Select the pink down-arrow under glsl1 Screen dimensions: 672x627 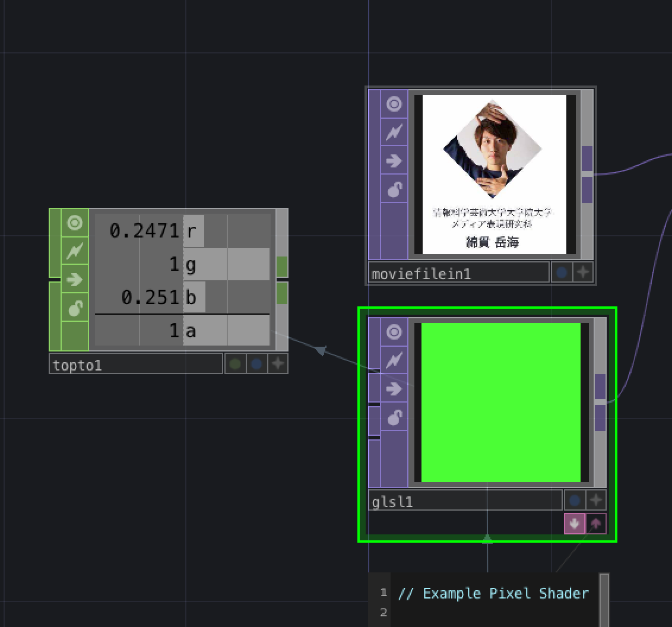pos(574,524)
